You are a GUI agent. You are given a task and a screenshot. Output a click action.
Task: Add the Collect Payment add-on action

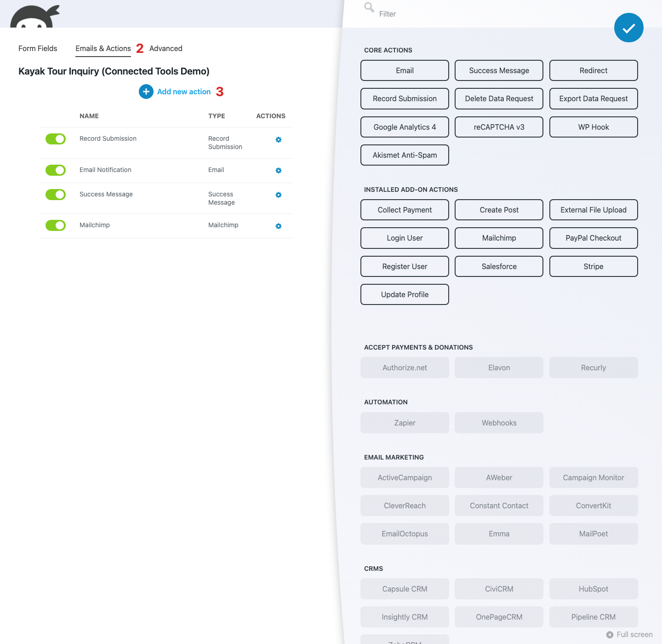click(x=405, y=210)
